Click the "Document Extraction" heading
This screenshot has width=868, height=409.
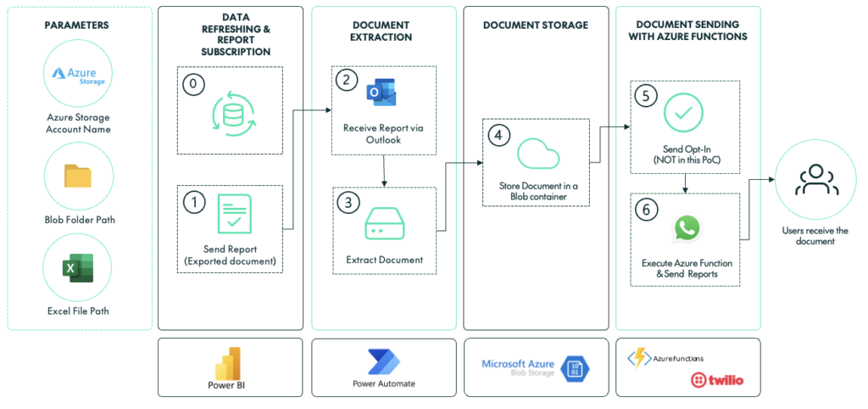tap(382, 31)
